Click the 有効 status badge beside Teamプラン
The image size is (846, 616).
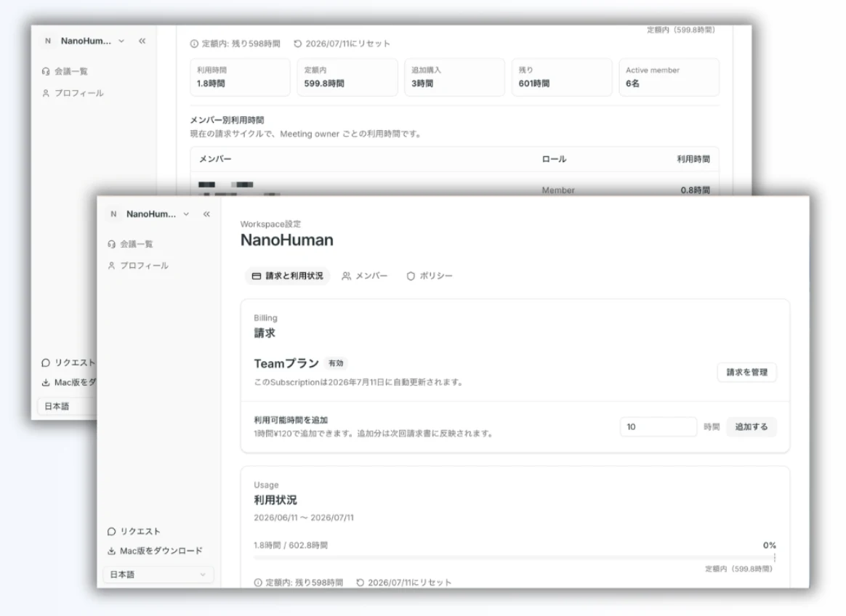point(336,363)
